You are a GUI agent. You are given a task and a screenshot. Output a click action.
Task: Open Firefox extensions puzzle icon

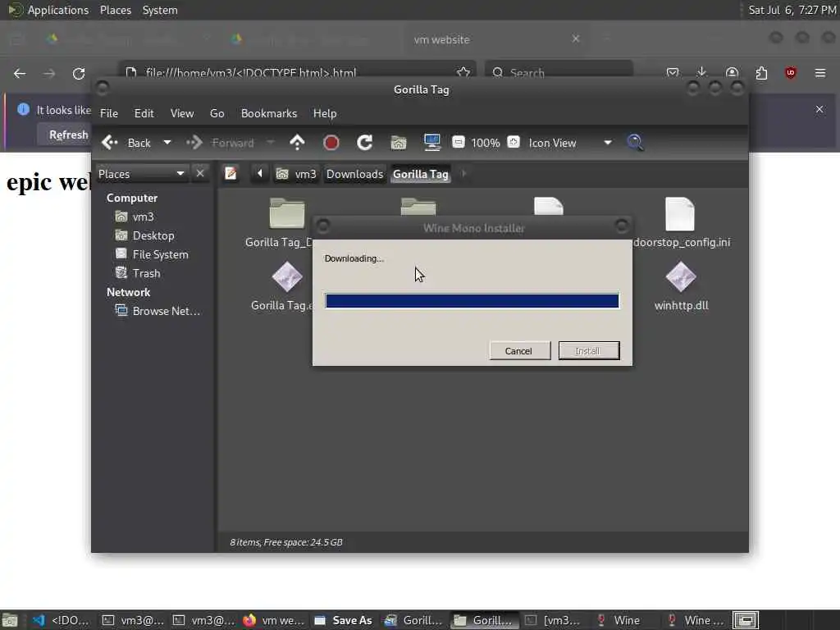[x=761, y=72]
